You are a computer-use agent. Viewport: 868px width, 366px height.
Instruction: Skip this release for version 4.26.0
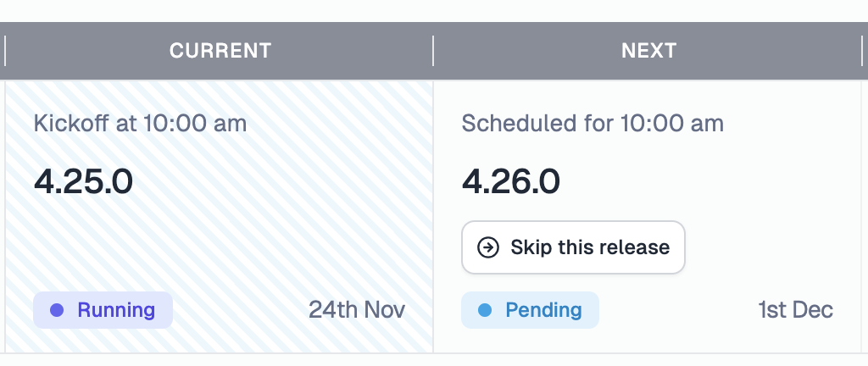(573, 247)
